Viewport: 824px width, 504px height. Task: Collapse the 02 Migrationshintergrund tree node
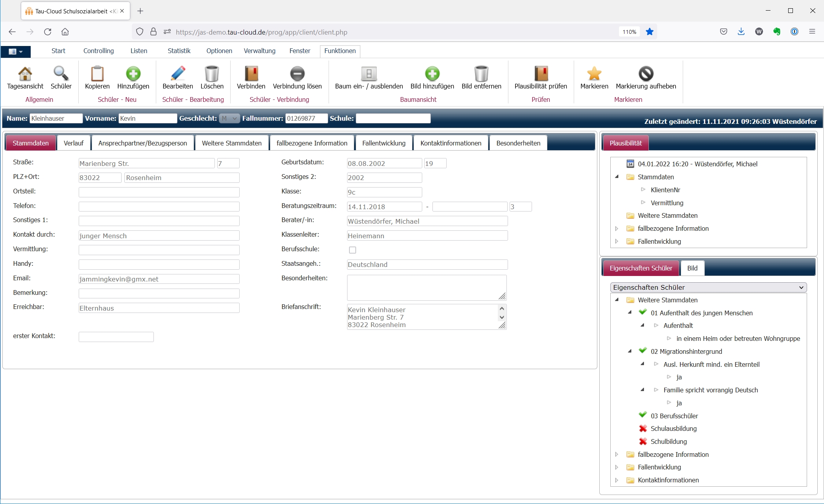[630, 351]
